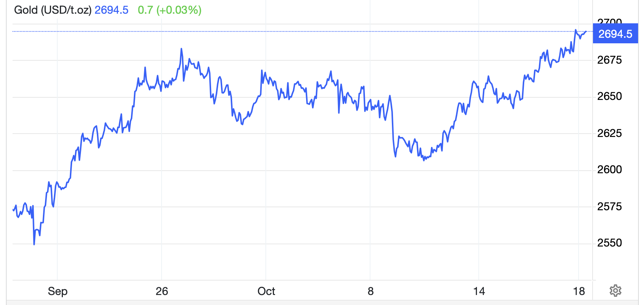Image resolution: width=644 pixels, height=305 pixels.
Task: Toggle the 2650 gridline label
Action: [609, 97]
